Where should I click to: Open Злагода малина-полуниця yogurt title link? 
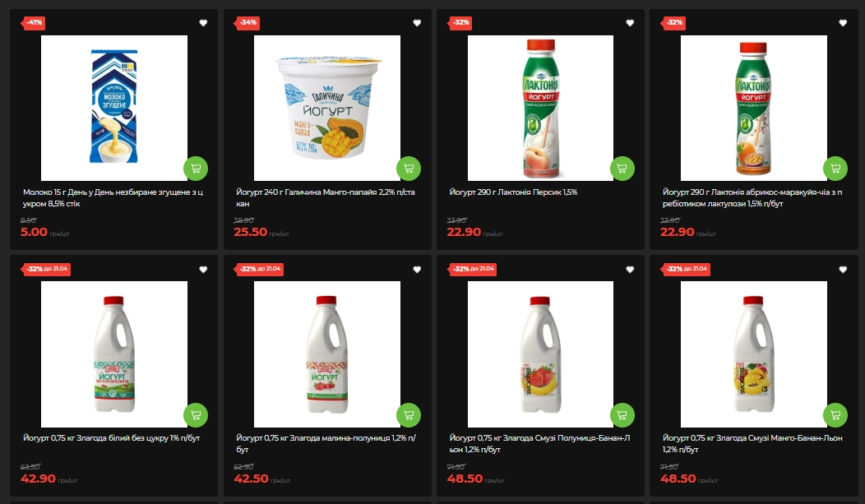326,443
